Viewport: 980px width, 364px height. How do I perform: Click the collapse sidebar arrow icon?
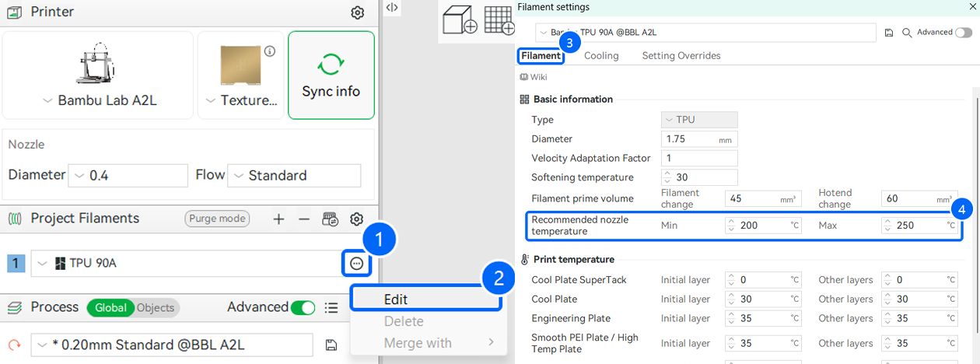click(x=392, y=8)
